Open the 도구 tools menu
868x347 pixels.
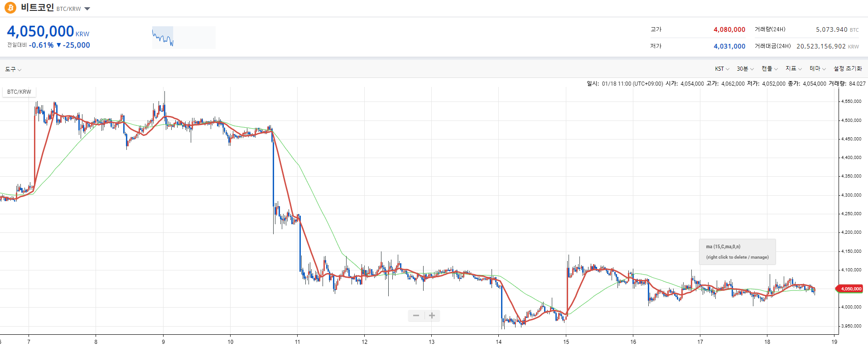tap(13, 69)
